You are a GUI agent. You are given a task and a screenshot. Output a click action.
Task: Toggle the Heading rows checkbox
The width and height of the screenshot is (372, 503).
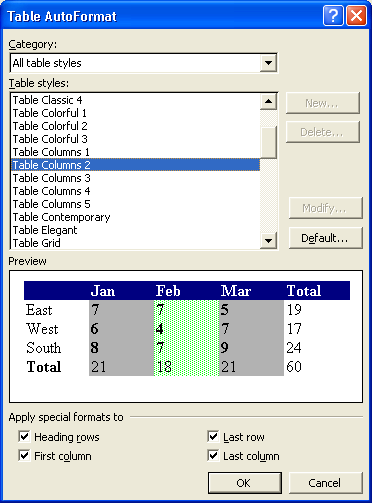(x=24, y=436)
